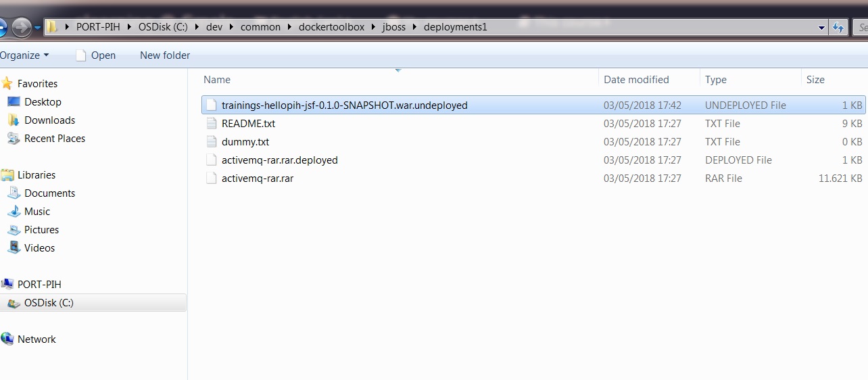Sort files by the Date modified column
This screenshot has height=380, width=868.
pos(649,80)
